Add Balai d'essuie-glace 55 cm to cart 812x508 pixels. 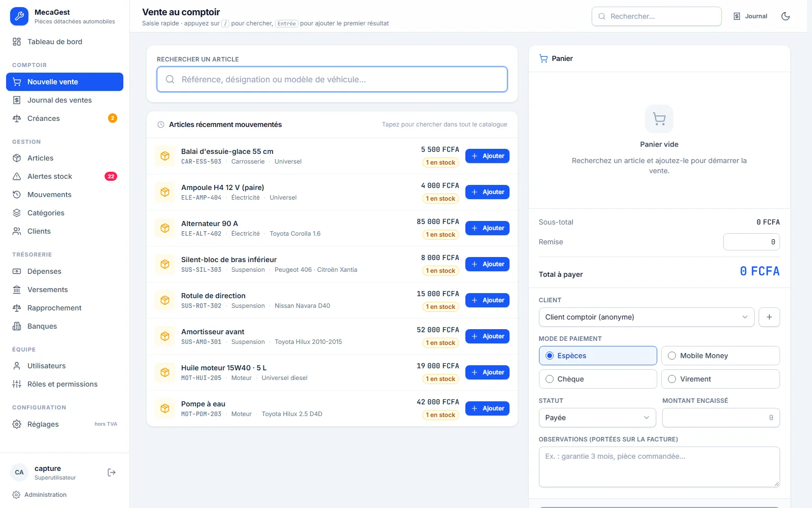[487, 156]
